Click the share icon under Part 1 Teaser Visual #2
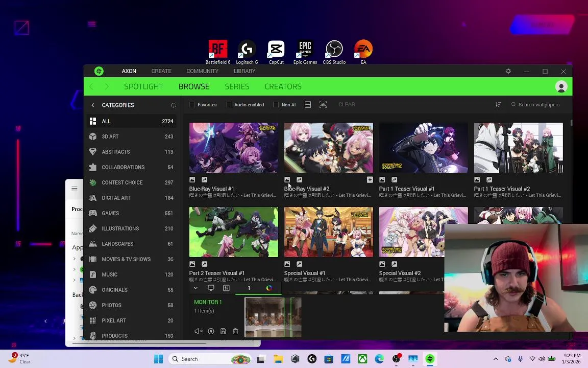Viewport: 588px width, 368px height. coord(489,180)
